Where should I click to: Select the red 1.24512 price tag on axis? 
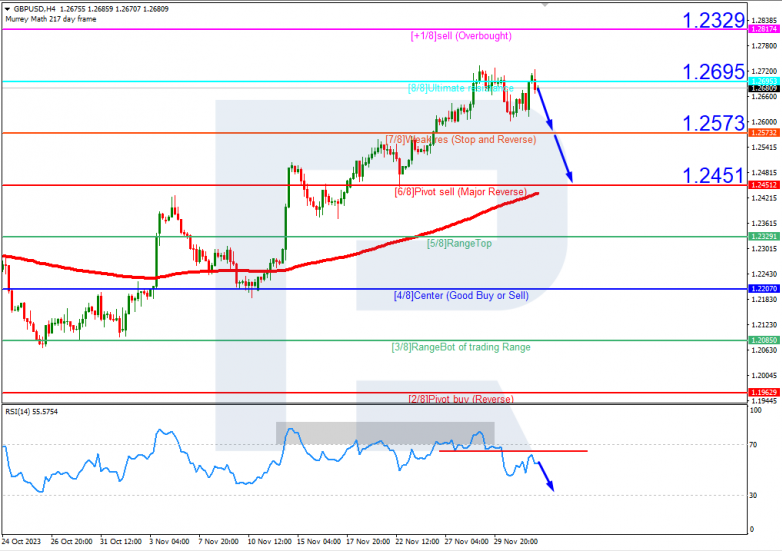point(764,185)
